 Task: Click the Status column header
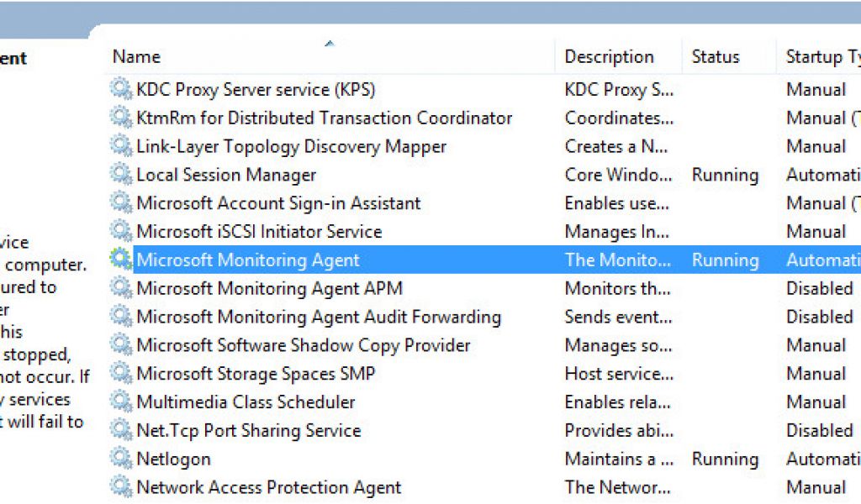pos(715,57)
